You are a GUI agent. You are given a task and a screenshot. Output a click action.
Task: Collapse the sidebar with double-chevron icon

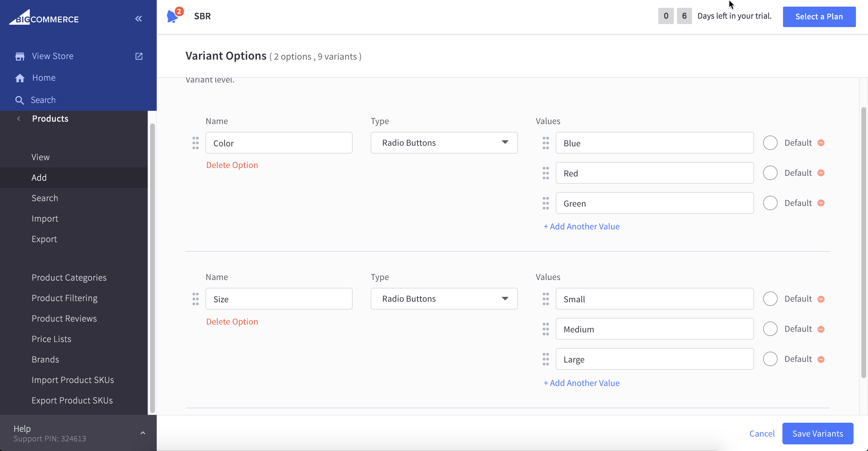tap(139, 18)
